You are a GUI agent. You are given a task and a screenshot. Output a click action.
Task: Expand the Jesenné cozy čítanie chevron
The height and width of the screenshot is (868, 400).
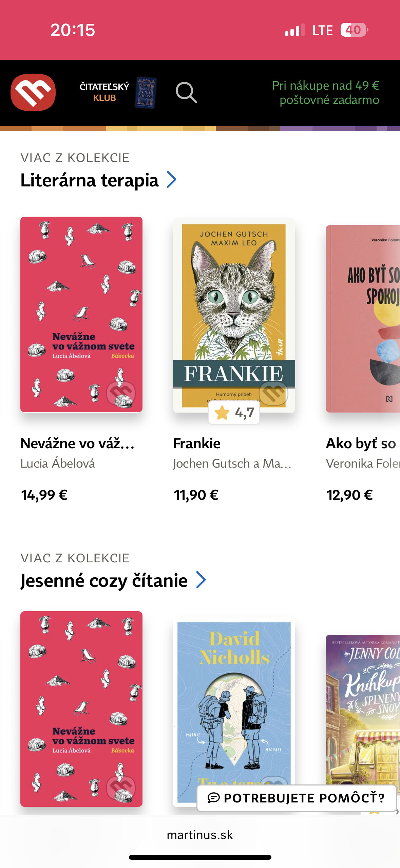201,580
